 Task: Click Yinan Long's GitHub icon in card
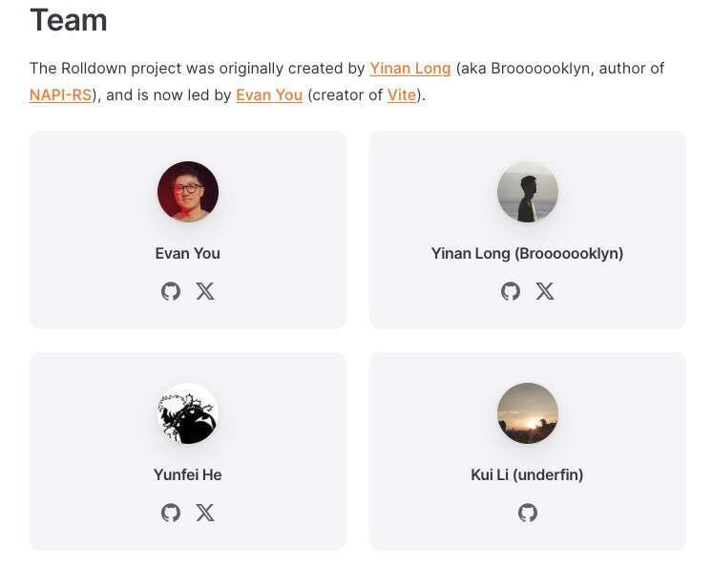click(x=511, y=291)
